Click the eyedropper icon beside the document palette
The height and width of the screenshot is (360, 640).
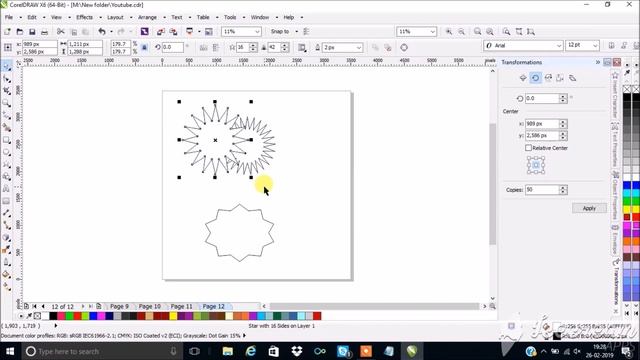click(29, 316)
